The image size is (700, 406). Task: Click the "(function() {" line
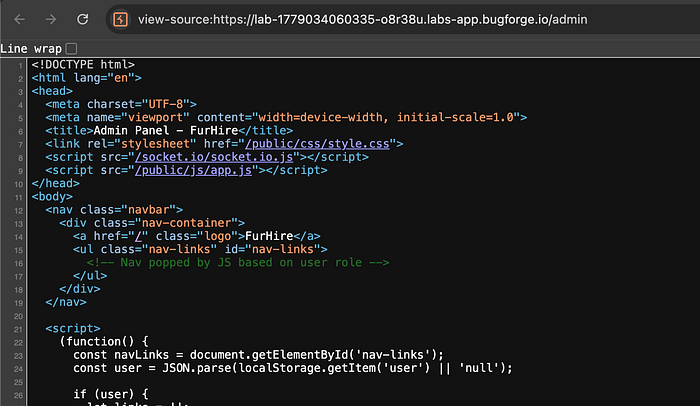(104, 342)
